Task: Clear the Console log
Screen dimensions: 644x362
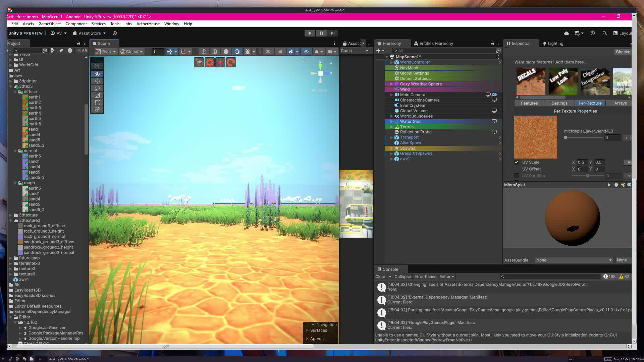Action: pyautogui.click(x=380, y=277)
